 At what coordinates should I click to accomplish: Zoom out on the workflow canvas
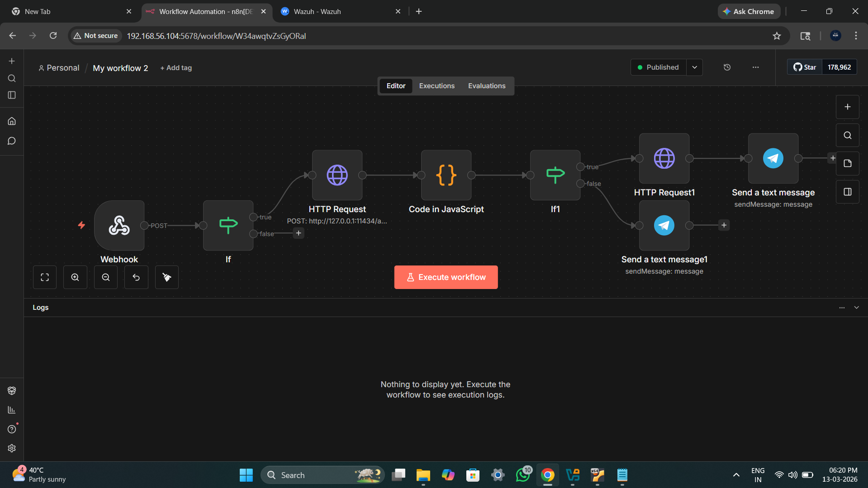(106, 277)
